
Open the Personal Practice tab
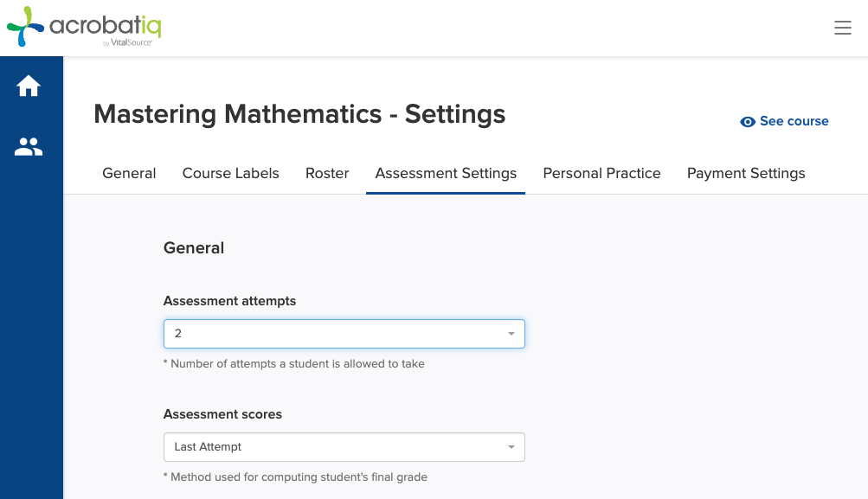coord(601,173)
